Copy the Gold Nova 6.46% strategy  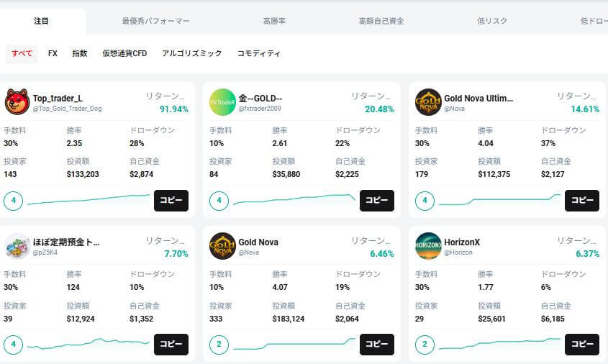click(x=377, y=345)
